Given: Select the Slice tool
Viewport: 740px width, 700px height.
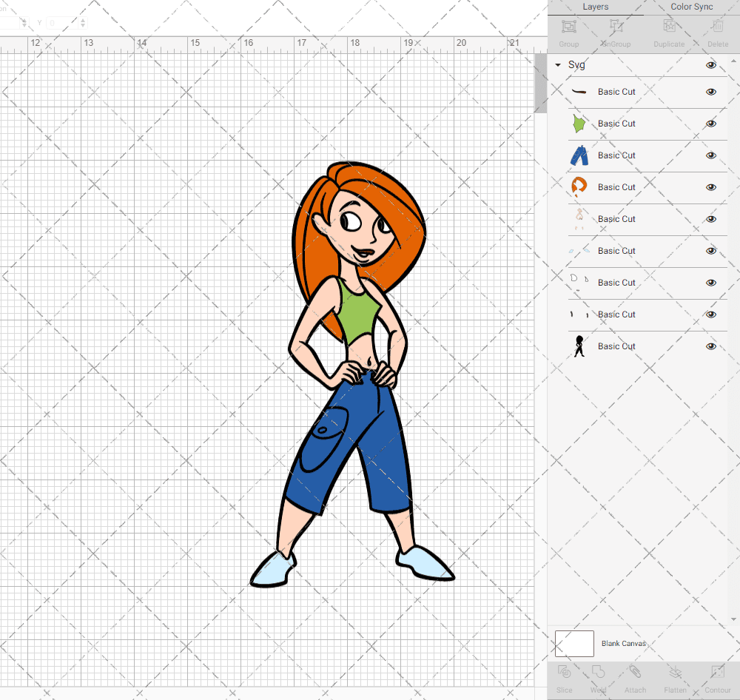Looking at the screenshot, I should pyautogui.click(x=565, y=672).
